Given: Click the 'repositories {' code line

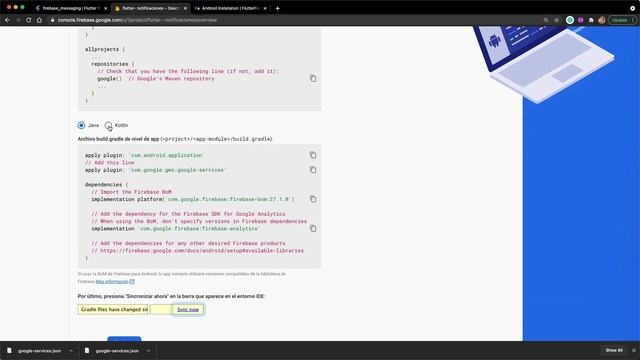Looking at the screenshot, I should pyautogui.click(x=113, y=64).
